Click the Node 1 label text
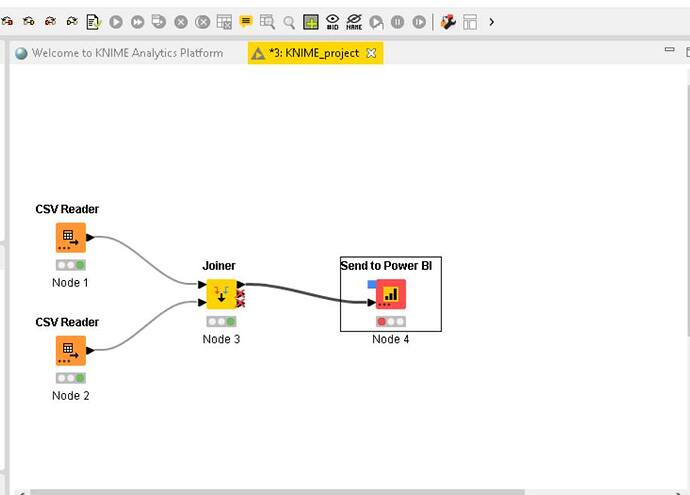This screenshot has width=690, height=495. click(x=70, y=282)
